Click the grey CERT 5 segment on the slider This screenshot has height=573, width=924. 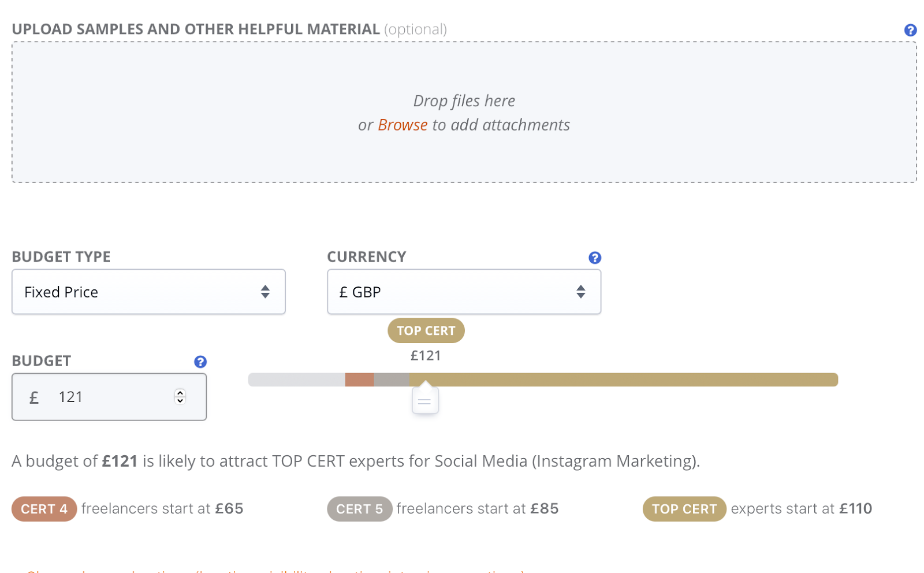pos(391,379)
